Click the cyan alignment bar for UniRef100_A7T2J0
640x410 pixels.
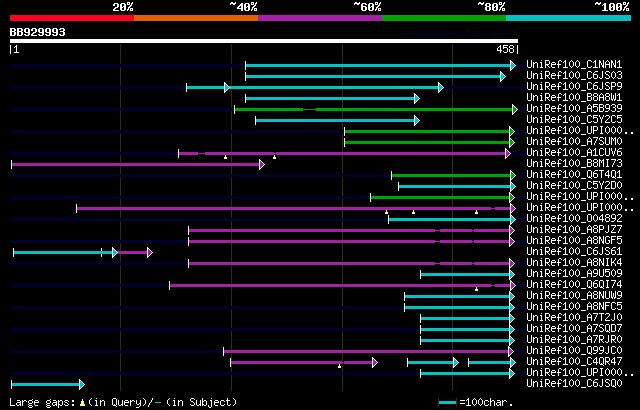click(465, 319)
